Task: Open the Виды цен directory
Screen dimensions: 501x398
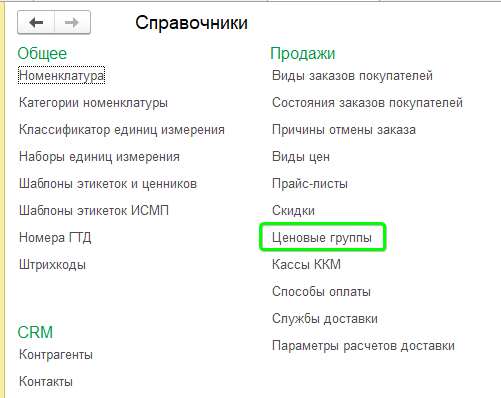Action: coord(301,157)
